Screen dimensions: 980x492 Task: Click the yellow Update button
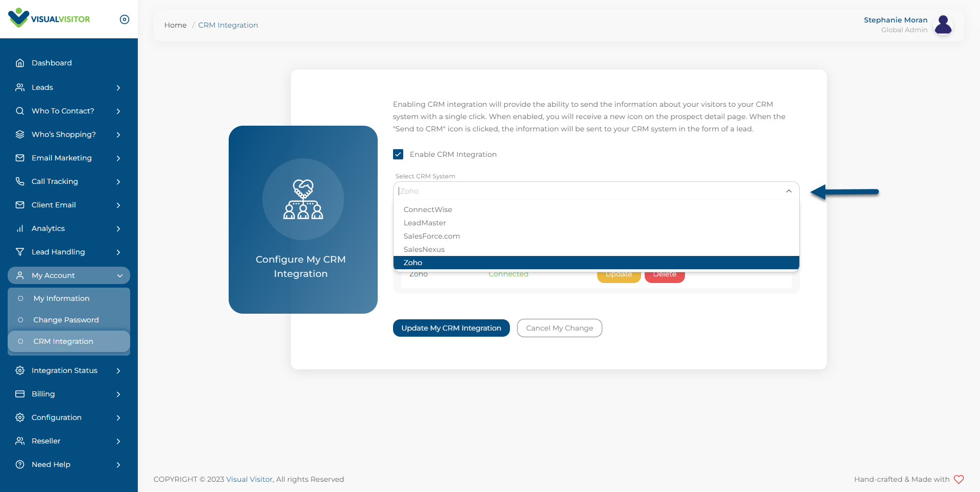pos(619,276)
